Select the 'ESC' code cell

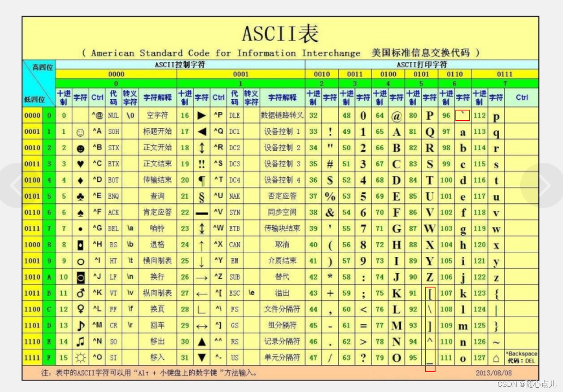pos(234,293)
